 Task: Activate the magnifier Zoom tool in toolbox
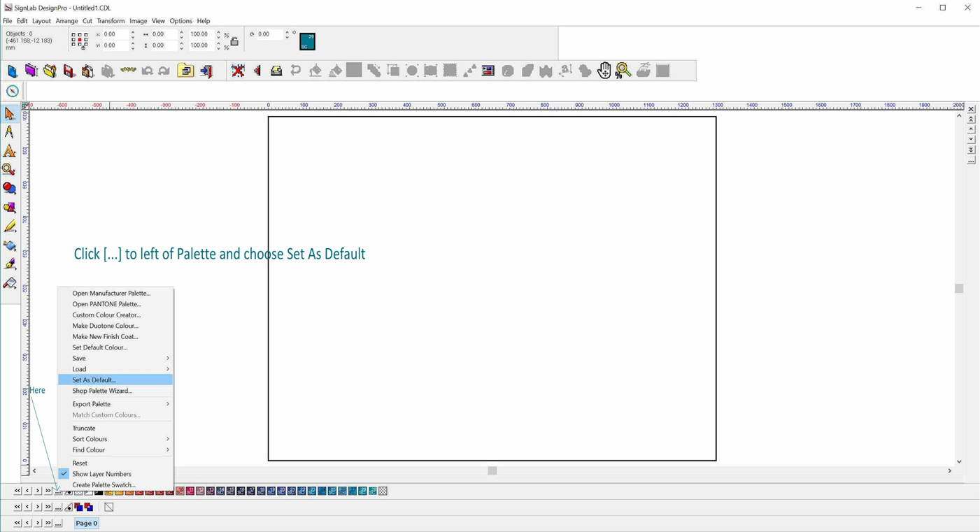[x=9, y=169]
